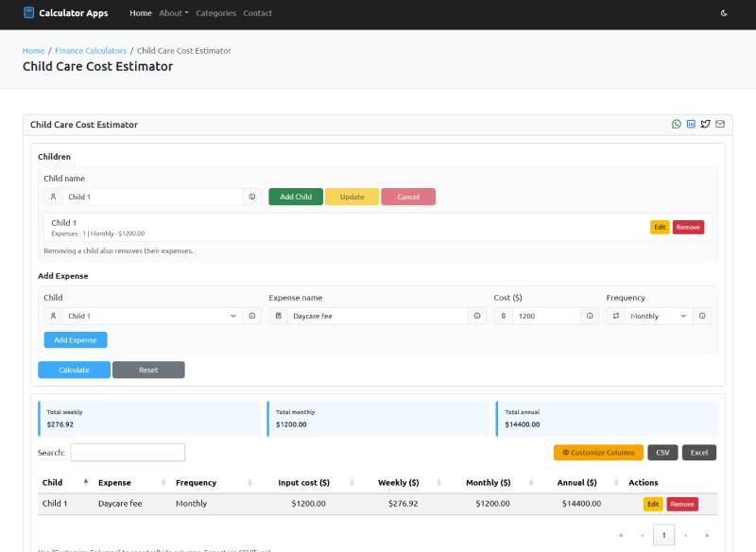Sort table by the Child column header
Viewport: 756px width, 552px height.
point(53,482)
